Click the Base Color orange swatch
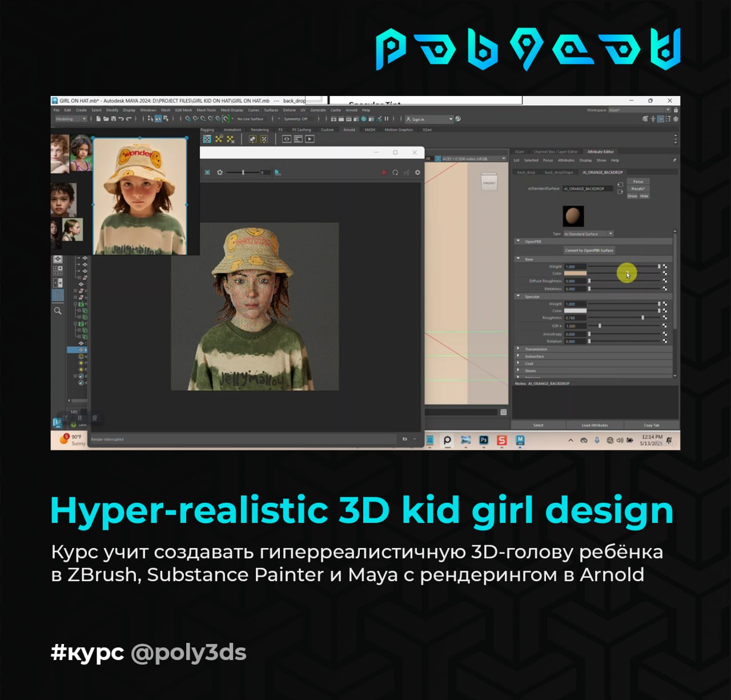This screenshot has height=700, width=731. click(x=575, y=274)
